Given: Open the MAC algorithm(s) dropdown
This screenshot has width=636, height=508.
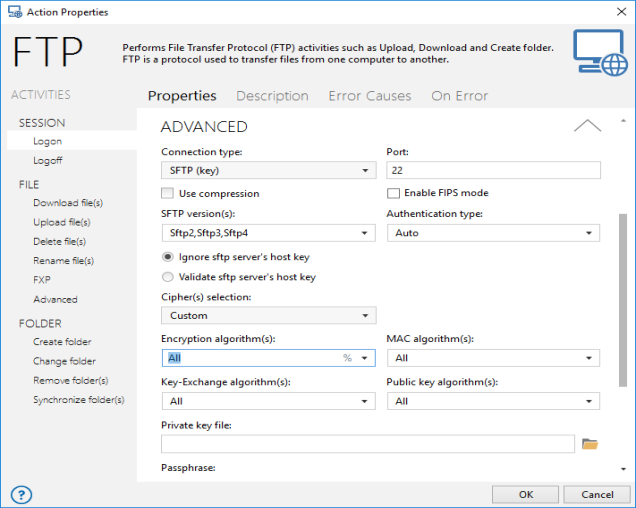Looking at the screenshot, I should pos(492,358).
